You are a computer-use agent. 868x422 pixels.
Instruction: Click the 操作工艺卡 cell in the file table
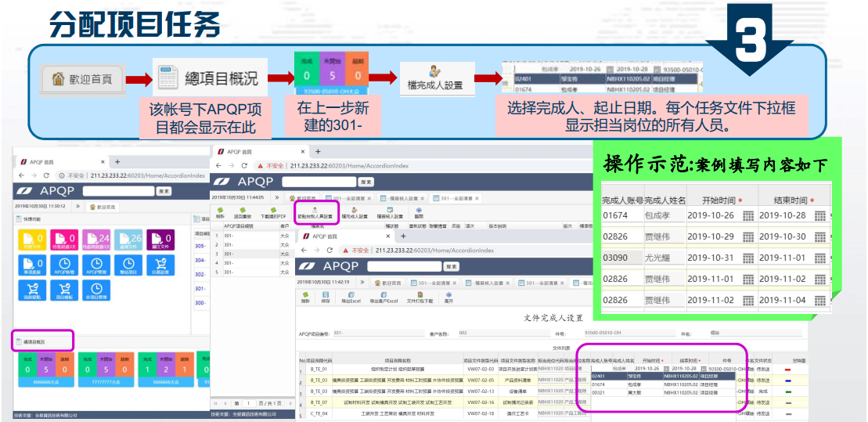click(x=517, y=413)
